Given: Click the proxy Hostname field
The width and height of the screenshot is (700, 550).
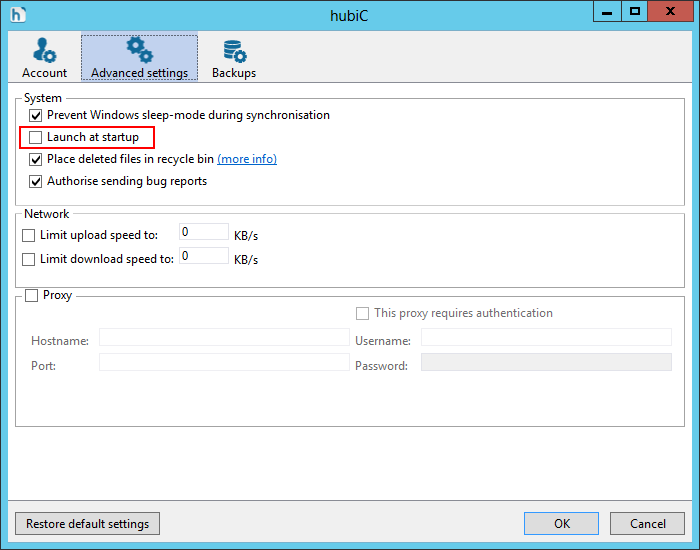Looking at the screenshot, I should point(224,337).
